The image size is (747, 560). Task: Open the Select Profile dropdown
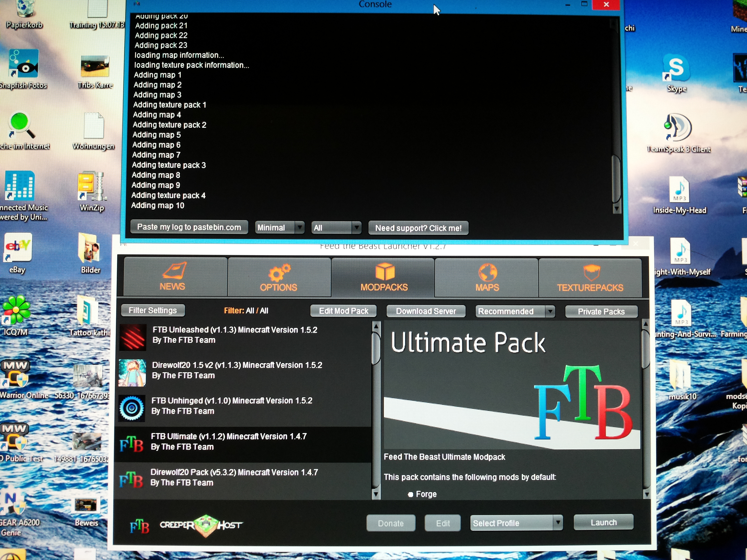516,523
